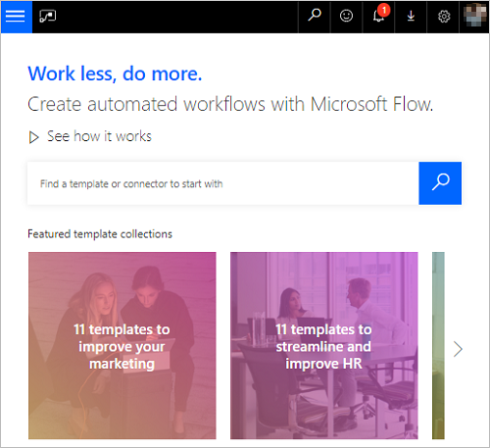The height and width of the screenshot is (448, 490).
Task: Open the hamburger navigation menu
Action: [16, 17]
